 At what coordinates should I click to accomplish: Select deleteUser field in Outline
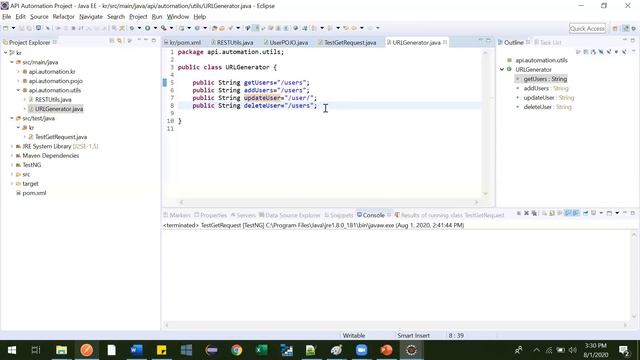click(x=548, y=107)
